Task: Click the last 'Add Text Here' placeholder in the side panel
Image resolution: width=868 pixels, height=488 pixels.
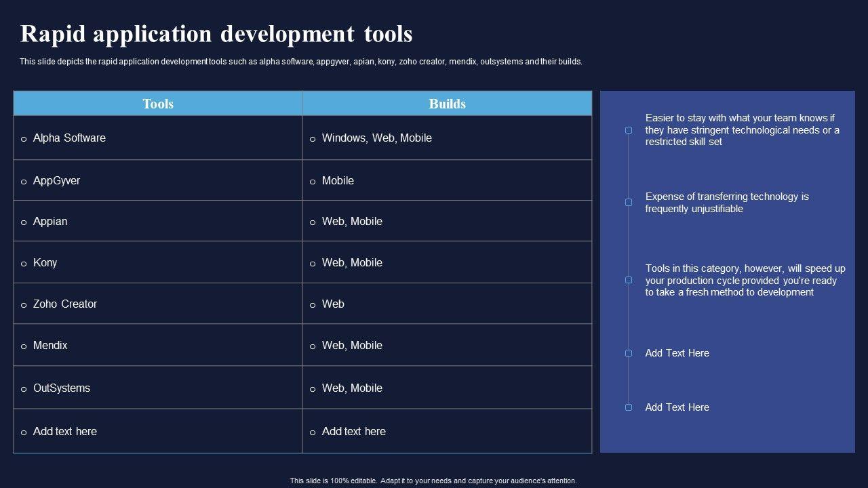Action: point(677,407)
